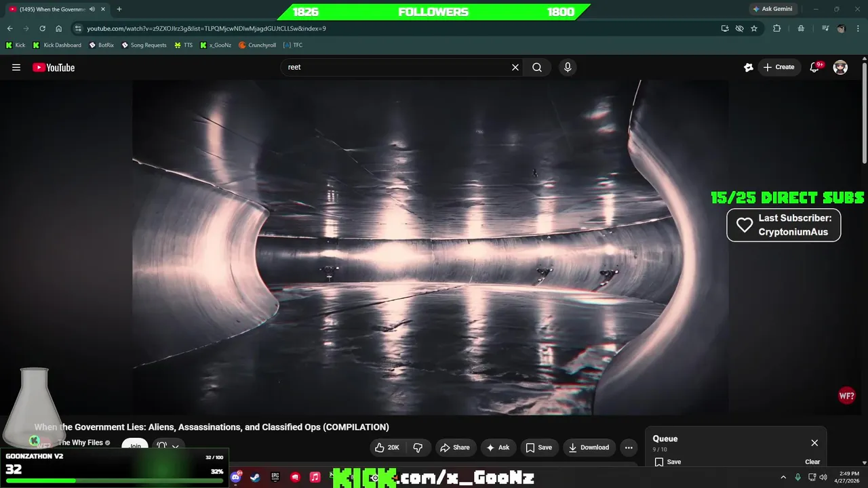Open browser home page button

tap(59, 28)
